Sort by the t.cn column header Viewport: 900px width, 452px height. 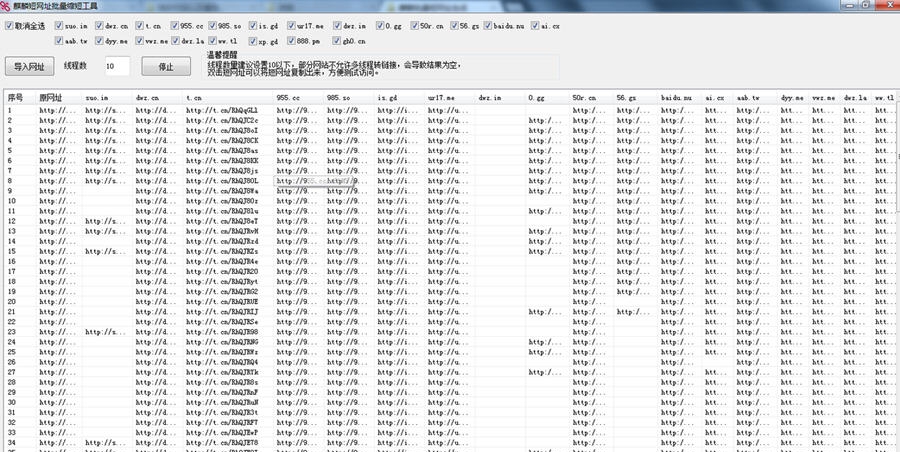tap(227, 98)
